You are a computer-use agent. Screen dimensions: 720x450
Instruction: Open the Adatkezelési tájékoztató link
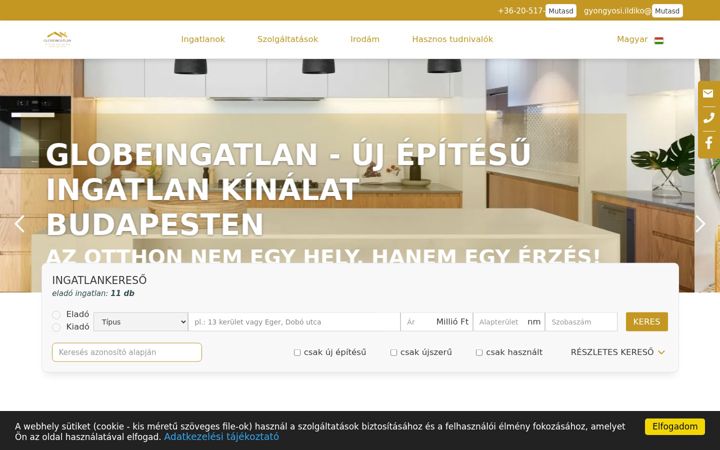(x=221, y=437)
